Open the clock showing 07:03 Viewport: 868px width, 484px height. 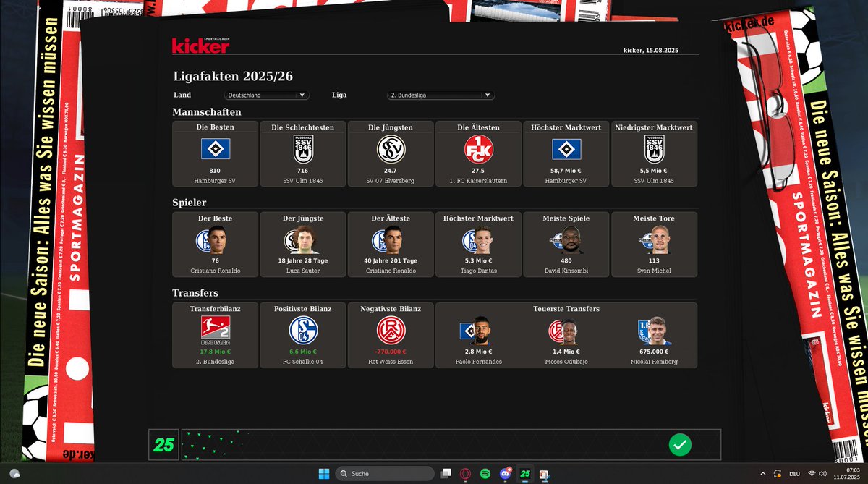(x=846, y=473)
